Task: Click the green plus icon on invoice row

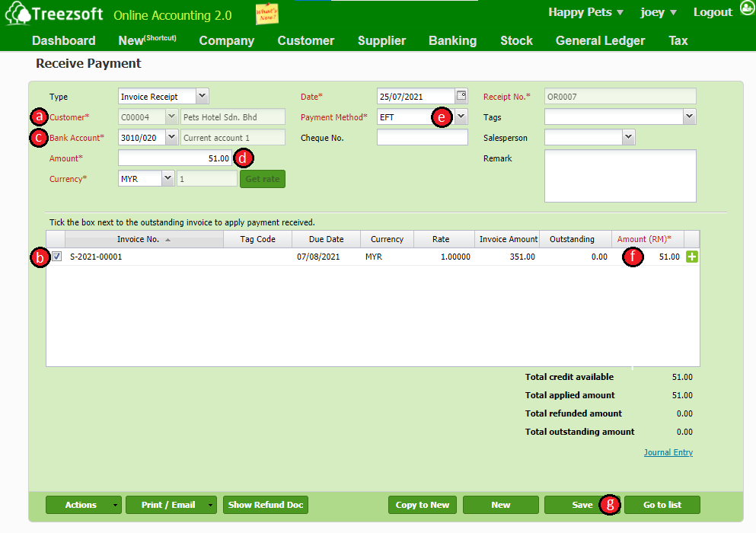Action: 692,257
